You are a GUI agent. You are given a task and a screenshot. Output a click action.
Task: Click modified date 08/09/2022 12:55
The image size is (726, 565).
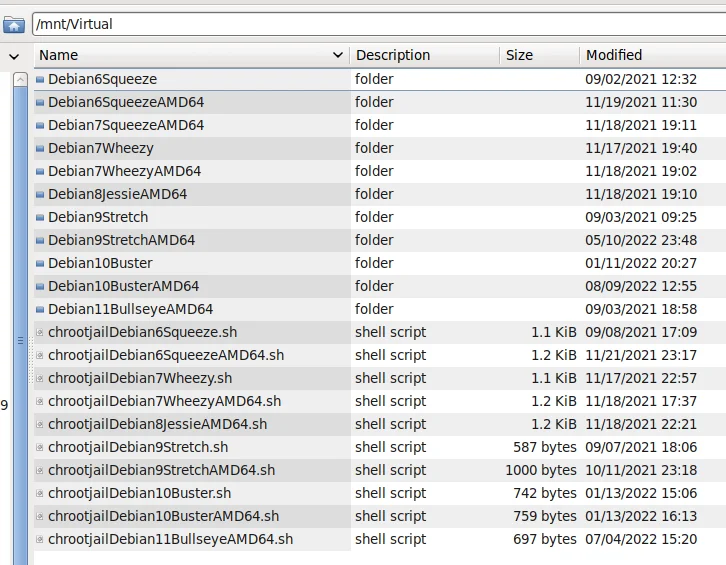(x=641, y=286)
